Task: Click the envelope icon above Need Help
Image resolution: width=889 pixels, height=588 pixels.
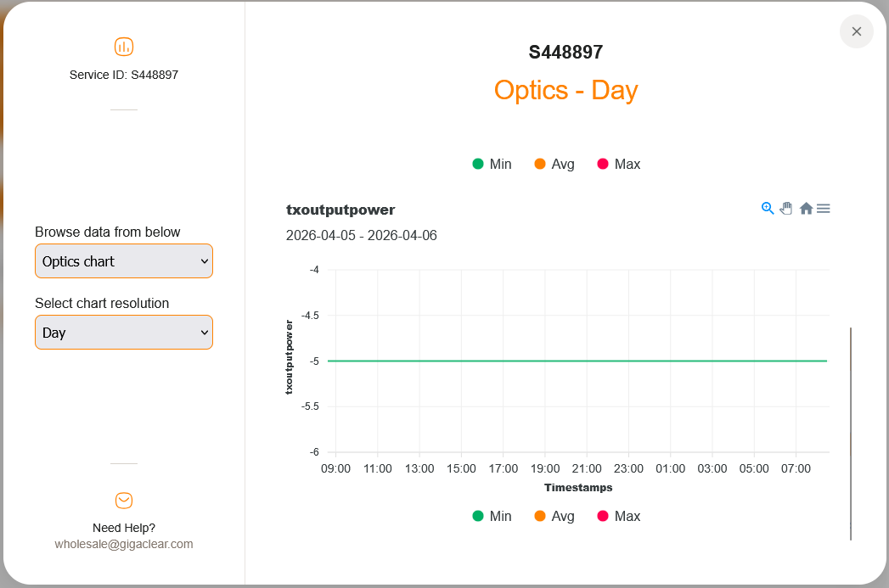Action: (x=124, y=501)
